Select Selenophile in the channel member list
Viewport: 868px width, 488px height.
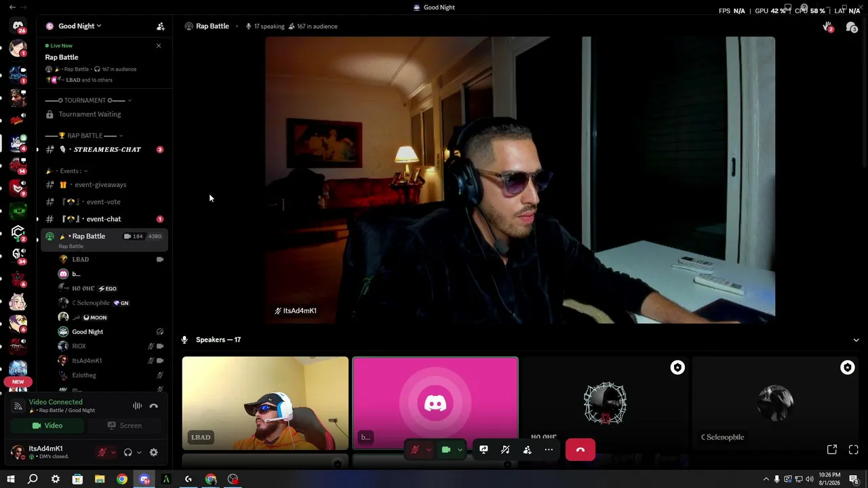[112, 303]
